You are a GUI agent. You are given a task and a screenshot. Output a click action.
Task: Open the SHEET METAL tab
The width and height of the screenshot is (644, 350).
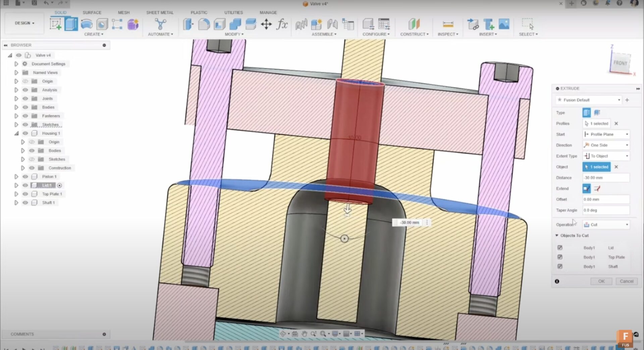[160, 12]
